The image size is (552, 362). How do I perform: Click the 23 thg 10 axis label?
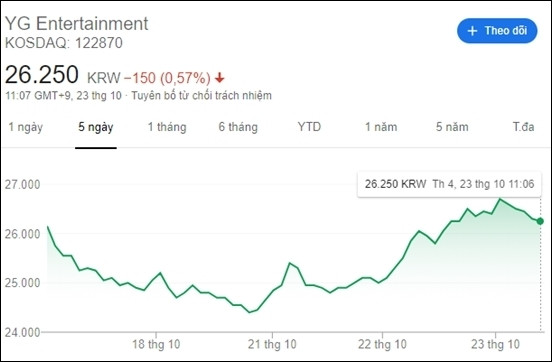[x=495, y=344]
